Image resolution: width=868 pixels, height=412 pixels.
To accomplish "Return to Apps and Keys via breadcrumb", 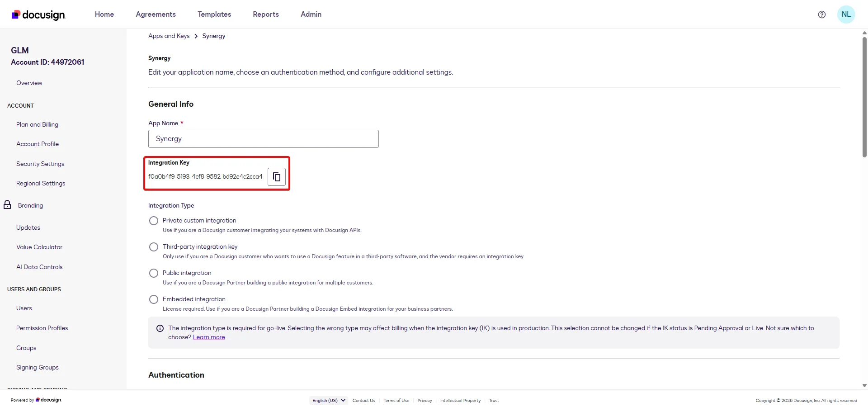I will tap(169, 36).
